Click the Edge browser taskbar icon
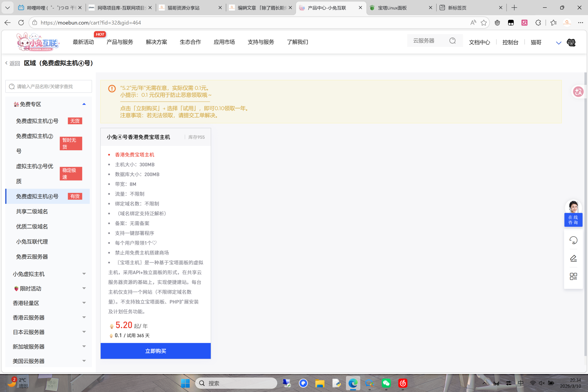 [353, 383]
